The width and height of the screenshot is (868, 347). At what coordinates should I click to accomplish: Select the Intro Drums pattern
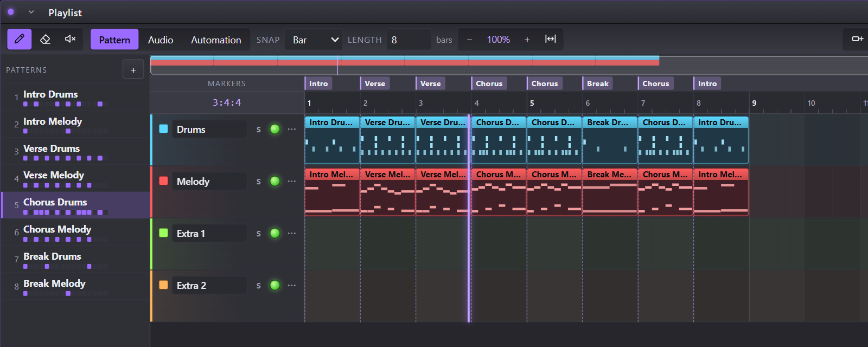point(75,97)
